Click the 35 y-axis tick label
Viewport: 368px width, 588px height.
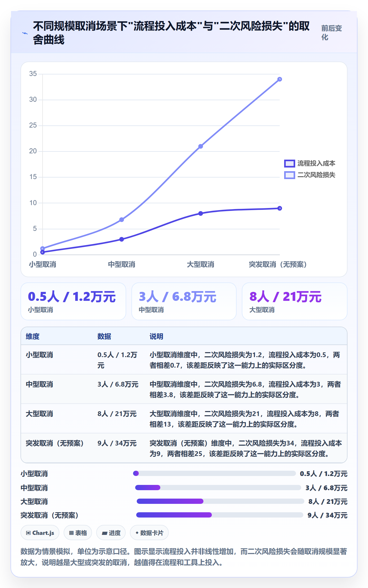tap(33, 74)
